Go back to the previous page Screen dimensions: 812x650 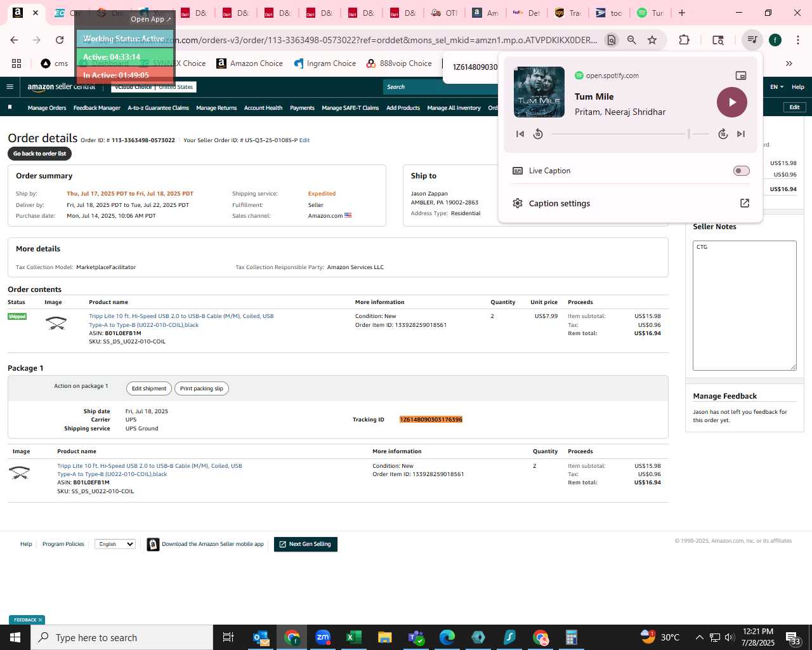14,40
